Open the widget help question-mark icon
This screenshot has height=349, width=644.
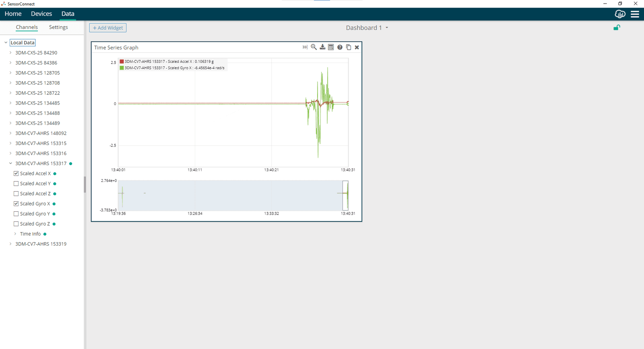coord(340,47)
